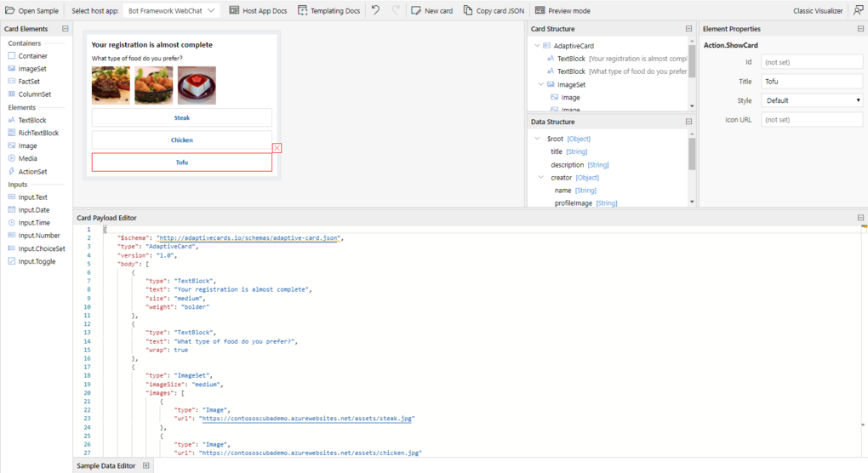Create a New card
This screenshot has height=473, width=868.
(431, 10)
